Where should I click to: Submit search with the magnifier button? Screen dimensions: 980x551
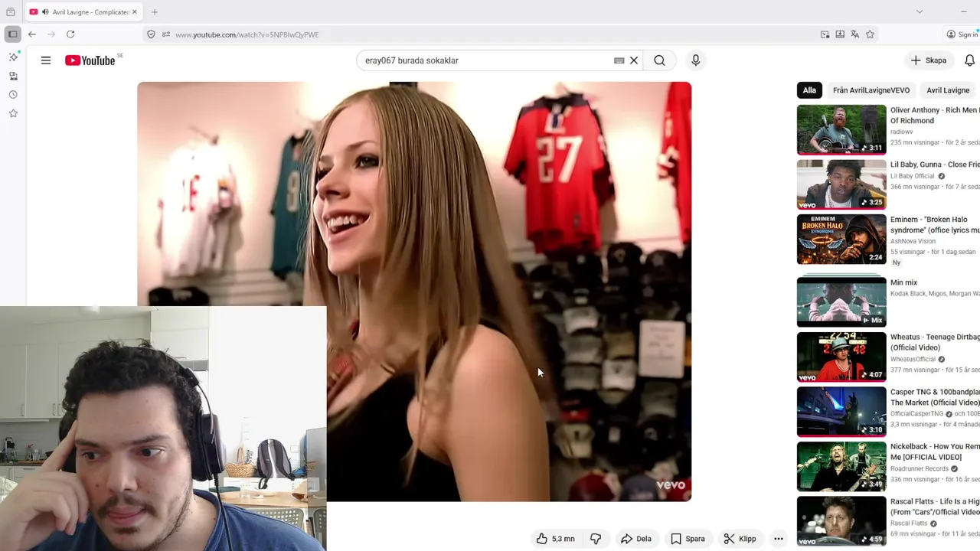coord(659,60)
